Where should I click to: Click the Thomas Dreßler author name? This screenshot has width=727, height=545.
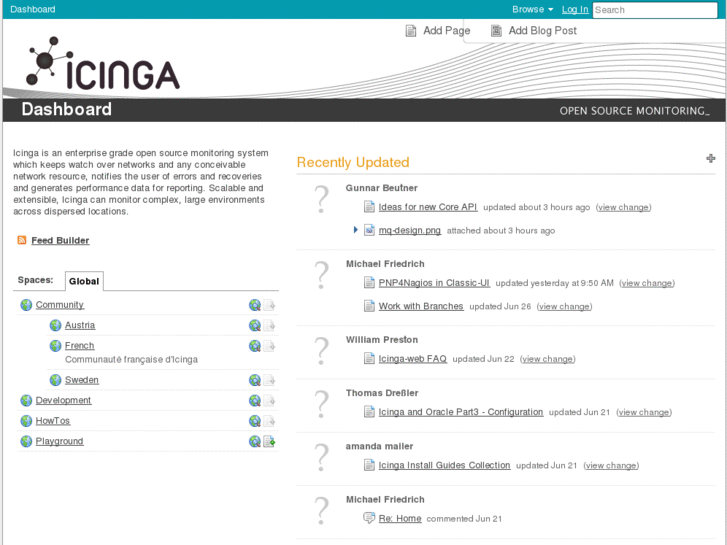coord(382,393)
